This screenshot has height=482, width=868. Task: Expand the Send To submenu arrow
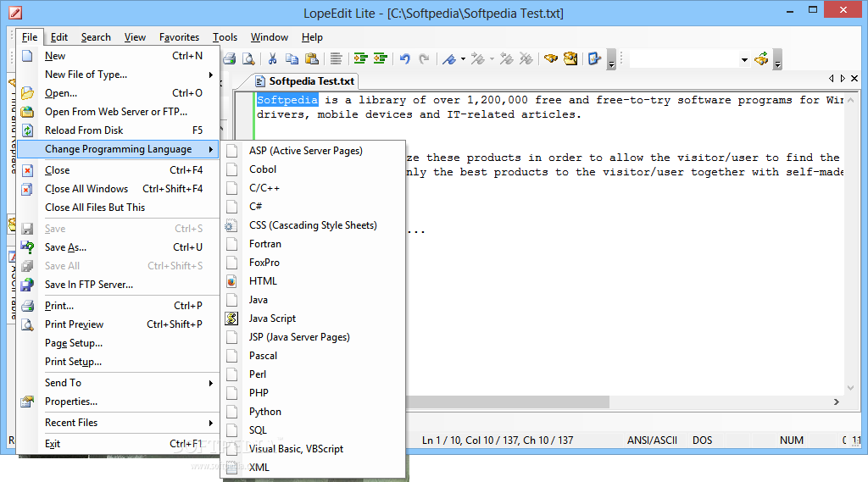click(211, 383)
